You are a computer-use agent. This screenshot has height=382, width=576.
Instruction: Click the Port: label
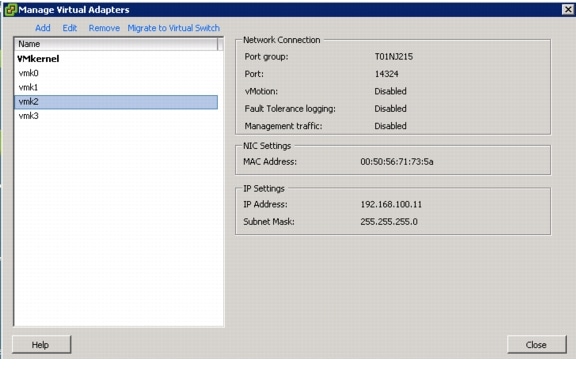click(x=254, y=74)
